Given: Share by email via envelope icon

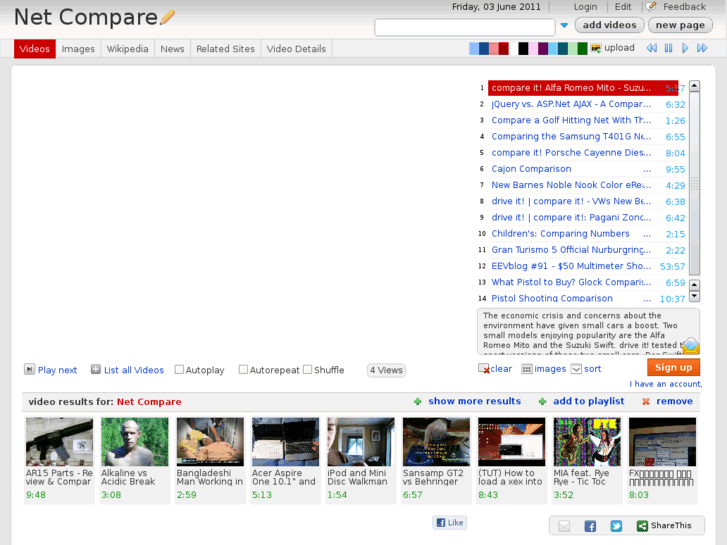Looking at the screenshot, I should pos(564,526).
